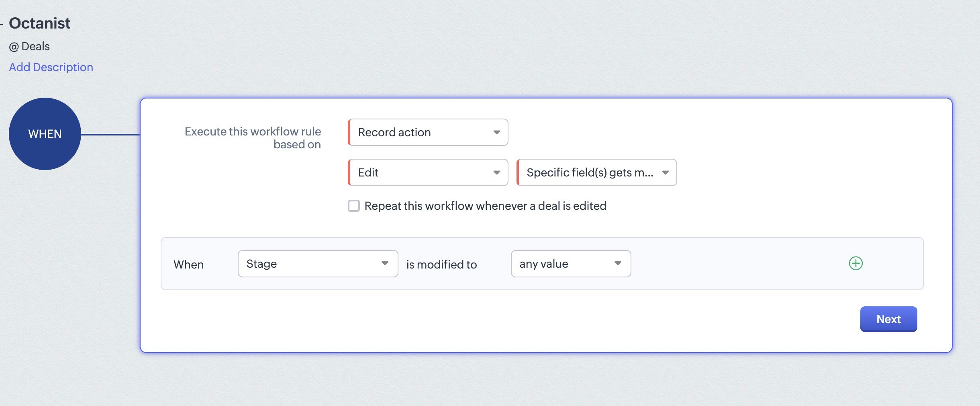The height and width of the screenshot is (406, 980).
Task: Click the "@ Deals" module label
Action: (29, 46)
